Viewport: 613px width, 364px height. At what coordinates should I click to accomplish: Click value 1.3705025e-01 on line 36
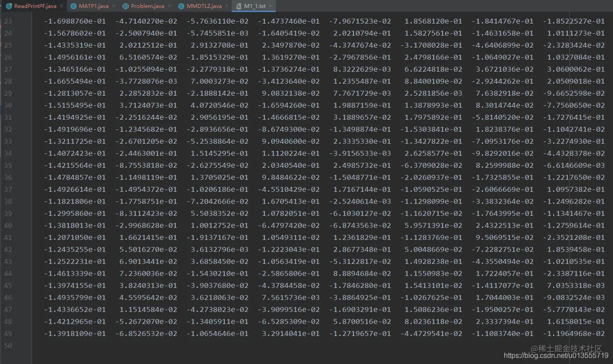pyautogui.click(x=220, y=178)
